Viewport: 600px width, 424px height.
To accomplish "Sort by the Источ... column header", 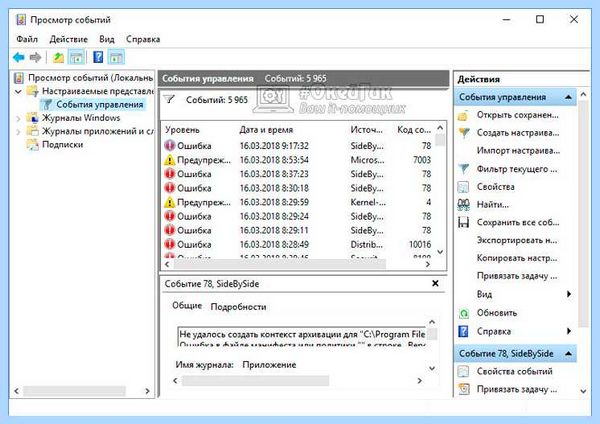I will (x=367, y=130).
